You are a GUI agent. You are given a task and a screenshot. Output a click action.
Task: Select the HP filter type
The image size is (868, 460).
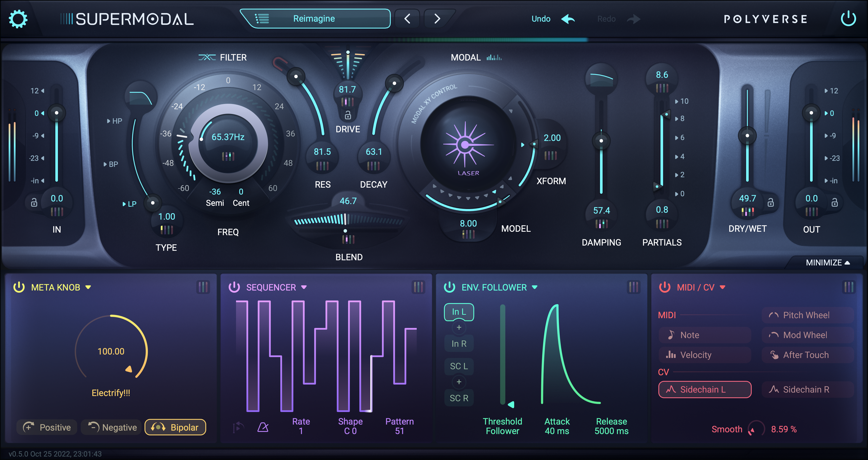coord(115,121)
